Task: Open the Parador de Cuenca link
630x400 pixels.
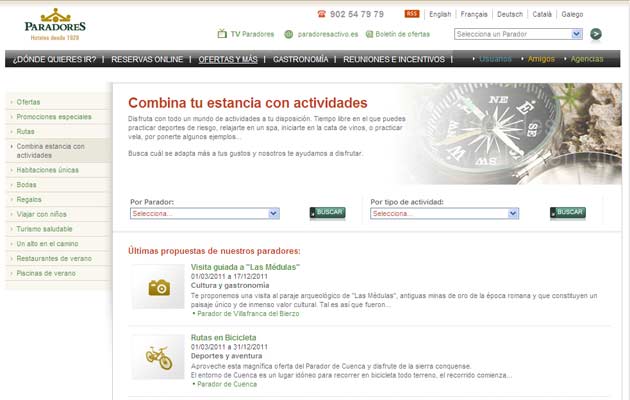Action: click(x=227, y=384)
